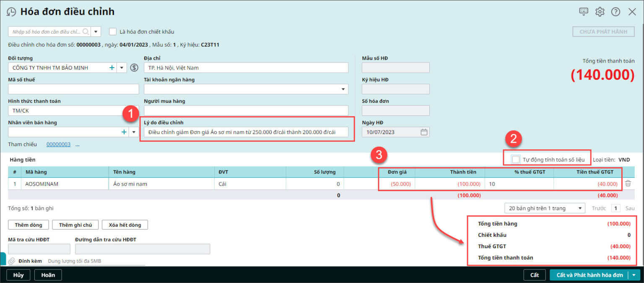This screenshot has height=283, width=644.
Task: Open the records per page dropdown
Action: tap(545, 208)
